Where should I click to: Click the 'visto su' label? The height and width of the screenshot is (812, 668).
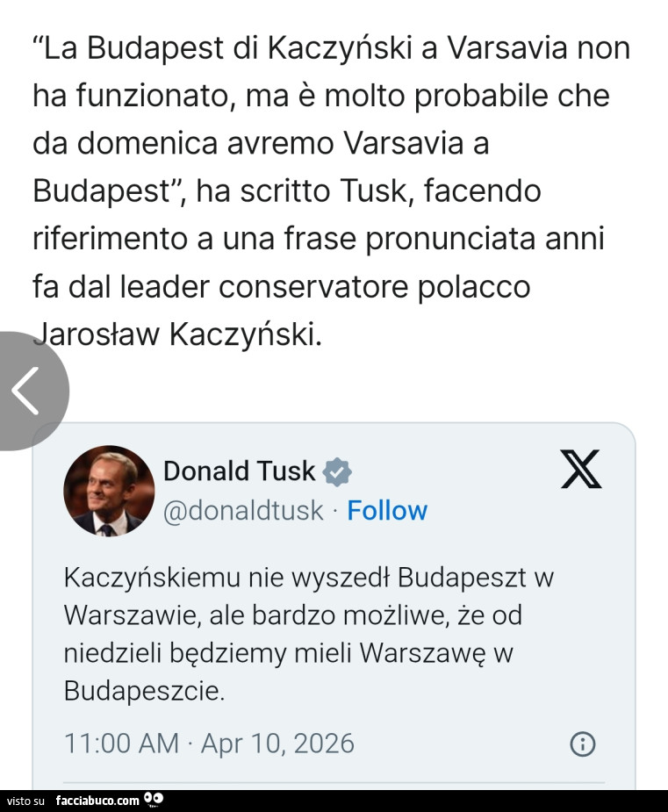pos(25,801)
